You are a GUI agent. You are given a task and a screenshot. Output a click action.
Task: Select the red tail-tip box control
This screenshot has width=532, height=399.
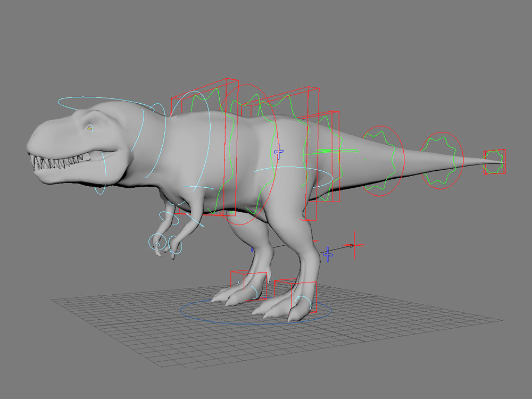pyautogui.click(x=494, y=162)
